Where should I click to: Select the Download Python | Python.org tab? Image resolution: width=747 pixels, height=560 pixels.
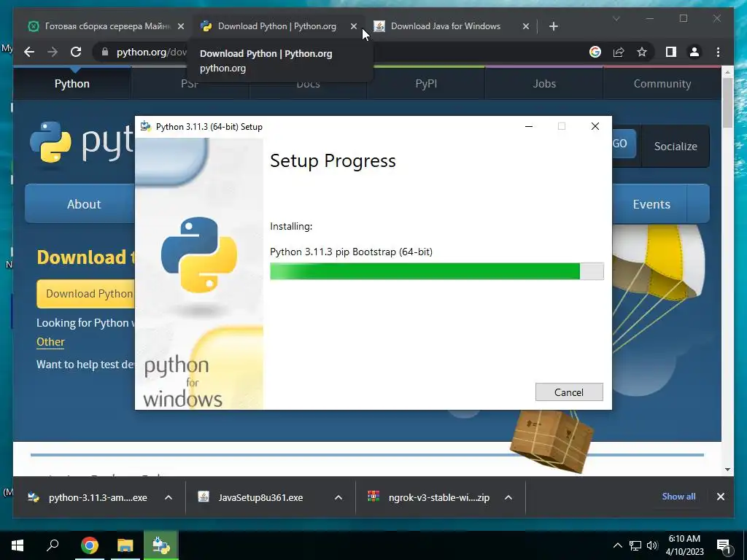(276, 26)
